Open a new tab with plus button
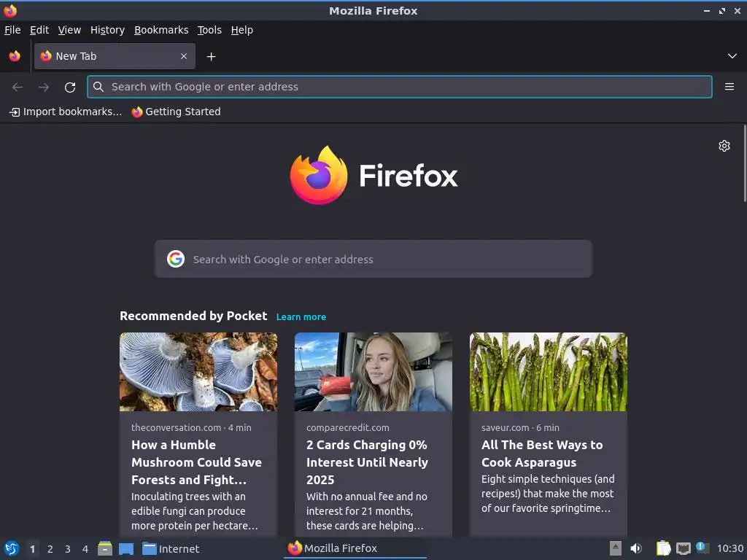 pos(211,57)
